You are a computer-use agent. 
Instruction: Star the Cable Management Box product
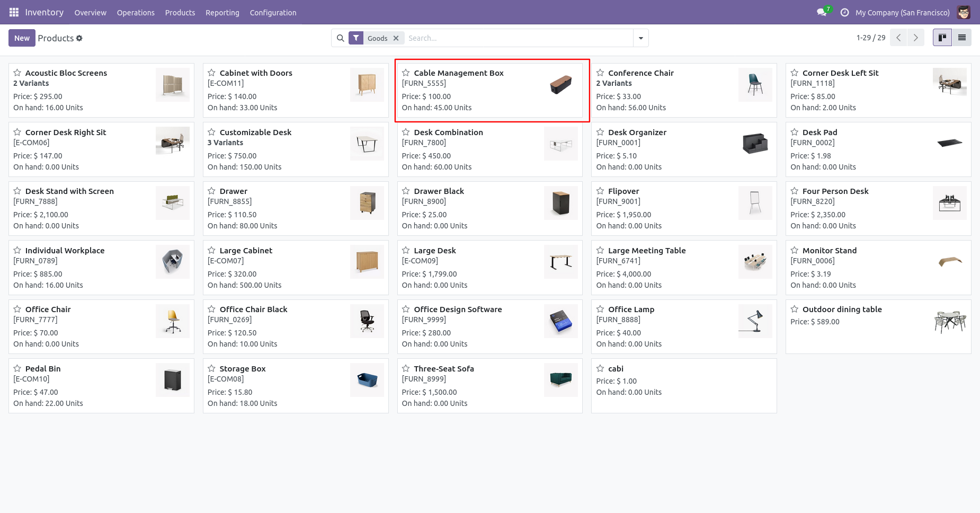(x=406, y=73)
